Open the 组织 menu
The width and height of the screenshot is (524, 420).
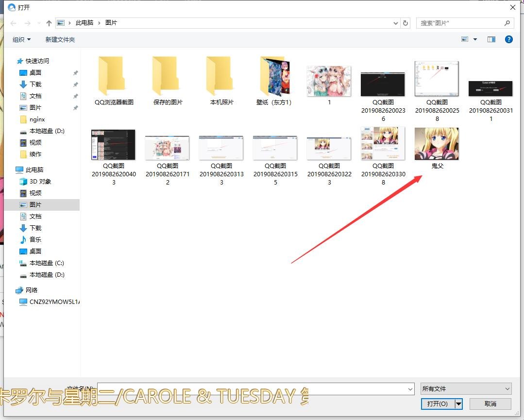(21, 39)
